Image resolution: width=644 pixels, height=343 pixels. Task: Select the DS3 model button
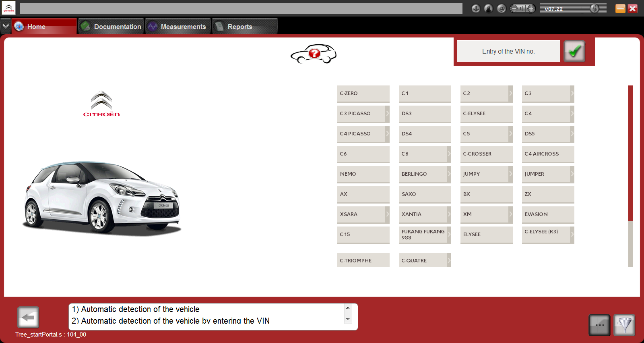pos(425,114)
